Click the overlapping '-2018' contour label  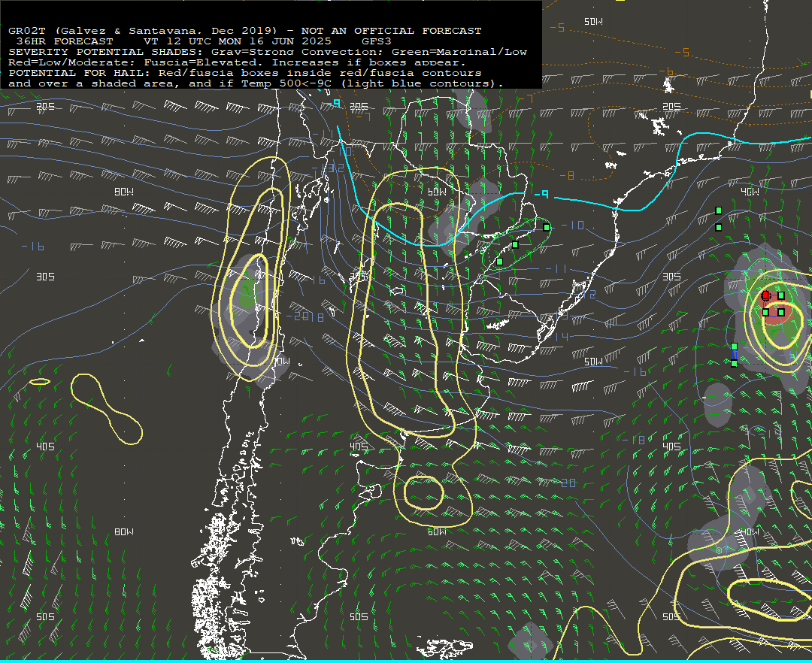click(305, 316)
